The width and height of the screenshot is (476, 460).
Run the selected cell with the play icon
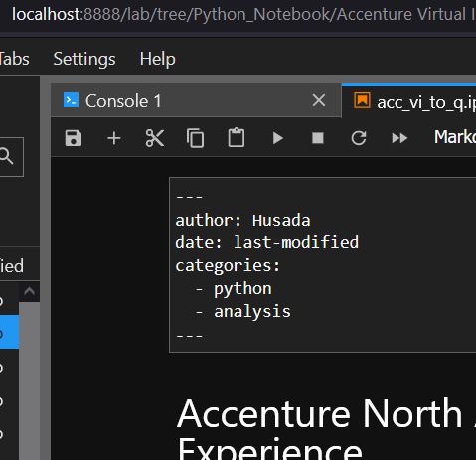click(x=278, y=138)
